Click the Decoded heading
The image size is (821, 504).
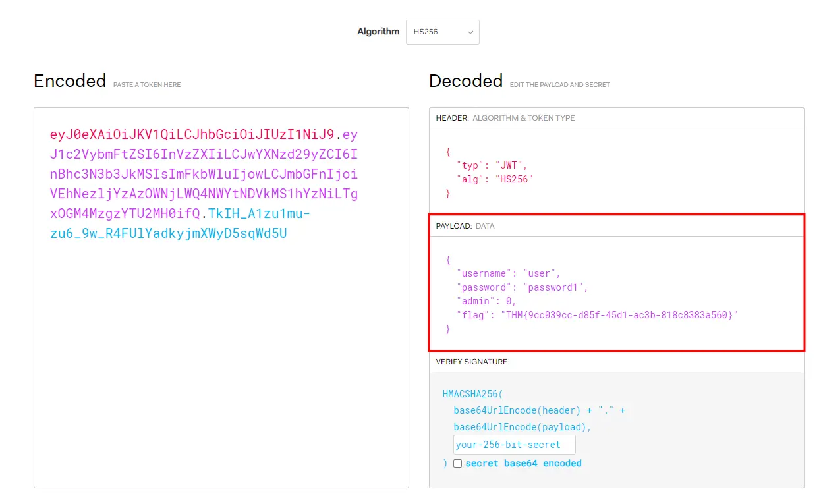466,81
